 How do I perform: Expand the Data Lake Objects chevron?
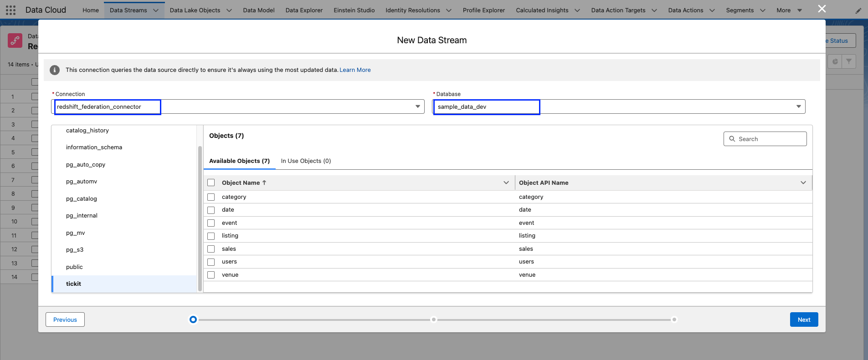(229, 10)
